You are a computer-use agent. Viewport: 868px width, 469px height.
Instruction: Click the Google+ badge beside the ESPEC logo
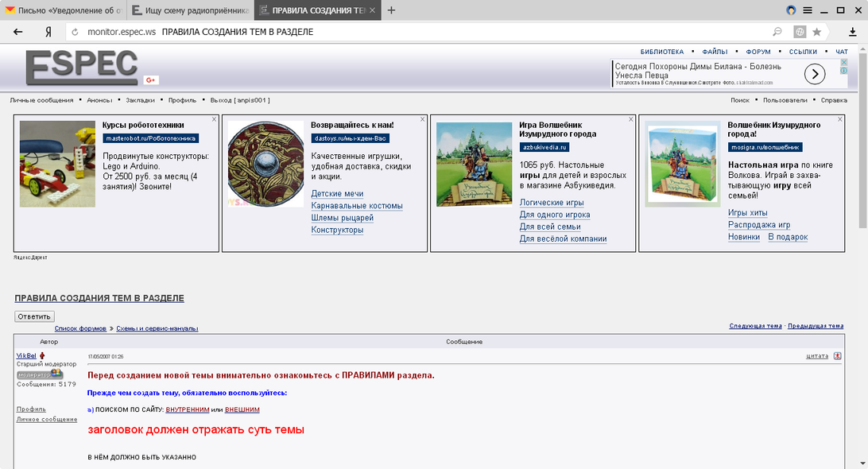click(151, 79)
